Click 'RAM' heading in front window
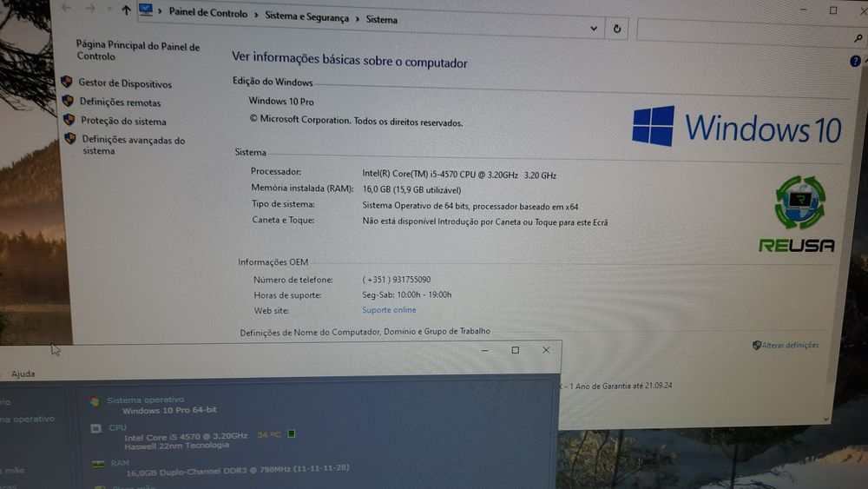This screenshot has height=489, width=868. tap(120, 462)
